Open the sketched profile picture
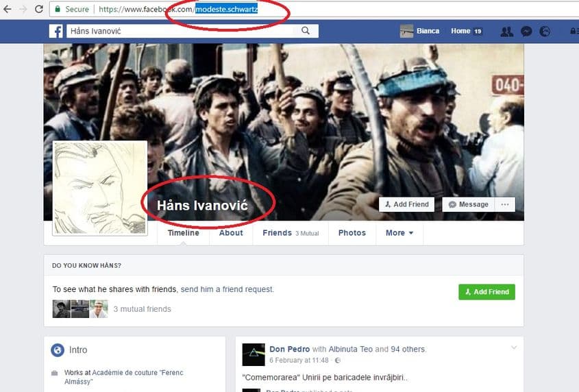Screen dimensions: 579x392 (x=100, y=188)
